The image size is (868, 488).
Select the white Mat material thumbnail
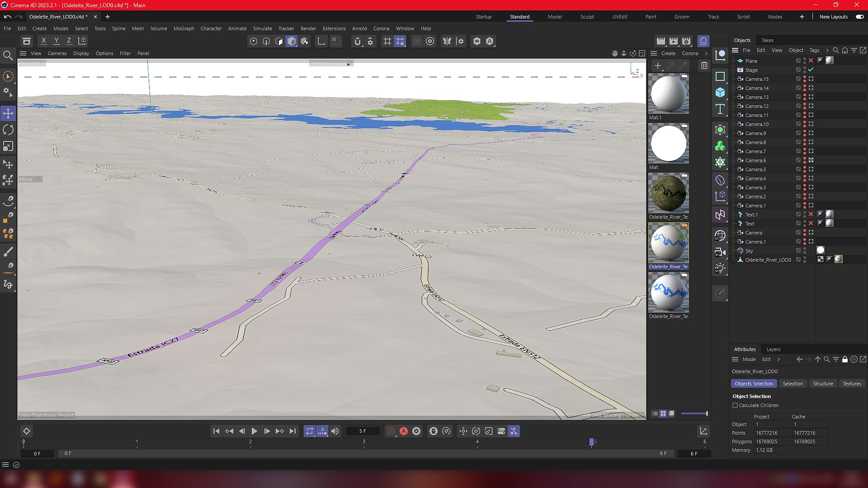click(669, 143)
